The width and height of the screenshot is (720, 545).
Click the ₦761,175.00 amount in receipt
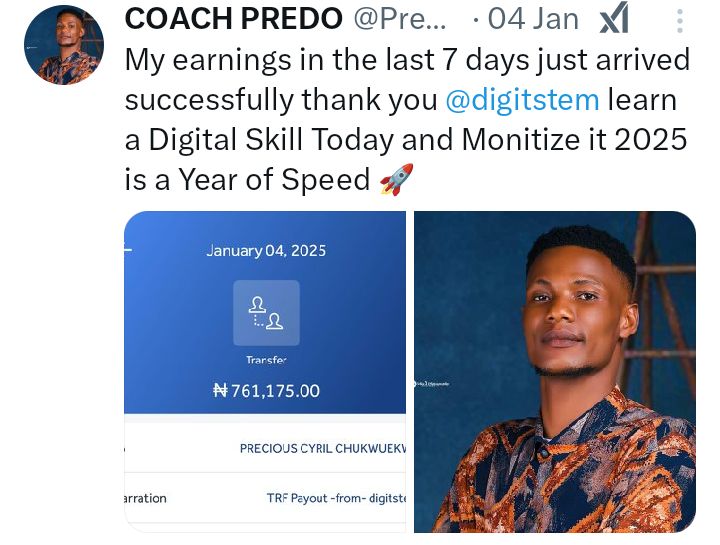pyautogui.click(x=266, y=391)
